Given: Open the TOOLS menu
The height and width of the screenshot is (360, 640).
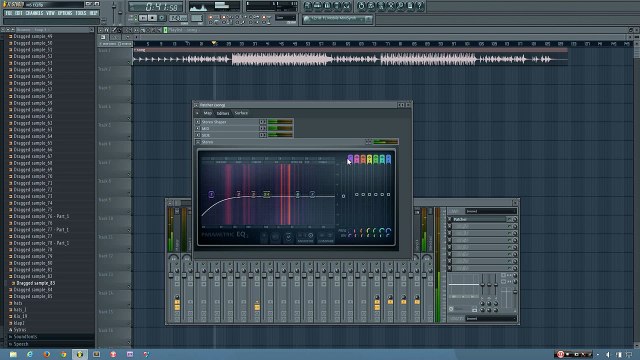Looking at the screenshot, I should pyautogui.click(x=81, y=13).
